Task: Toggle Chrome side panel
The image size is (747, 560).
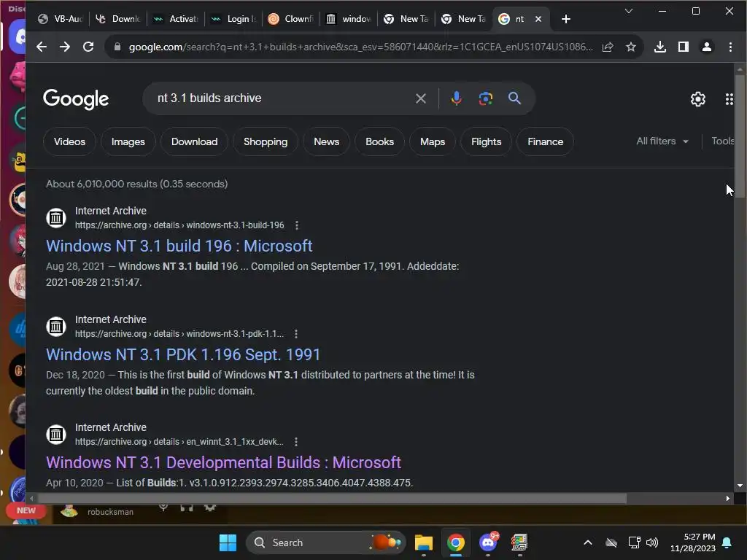Action: (x=683, y=47)
